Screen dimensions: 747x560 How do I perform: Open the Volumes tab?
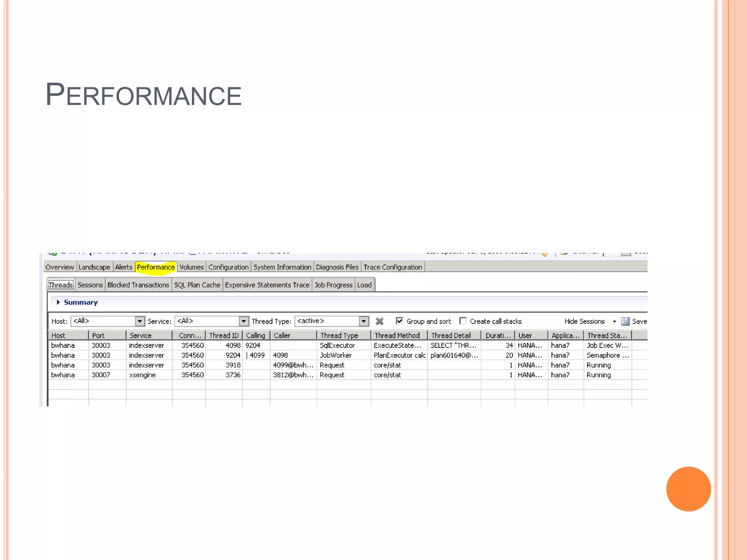191,267
